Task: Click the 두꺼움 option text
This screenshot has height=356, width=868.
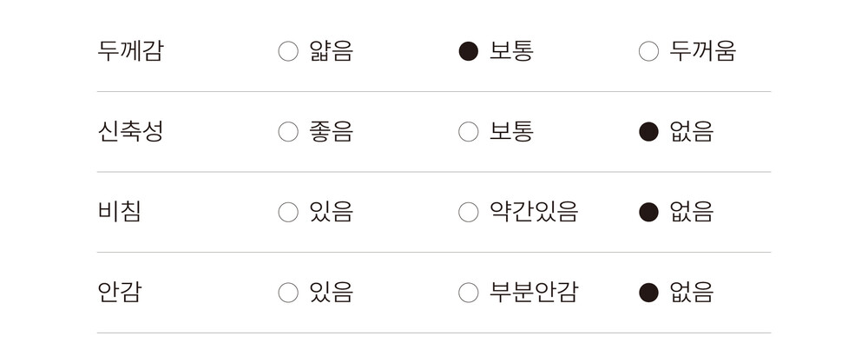Action: (x=702, y=51)
